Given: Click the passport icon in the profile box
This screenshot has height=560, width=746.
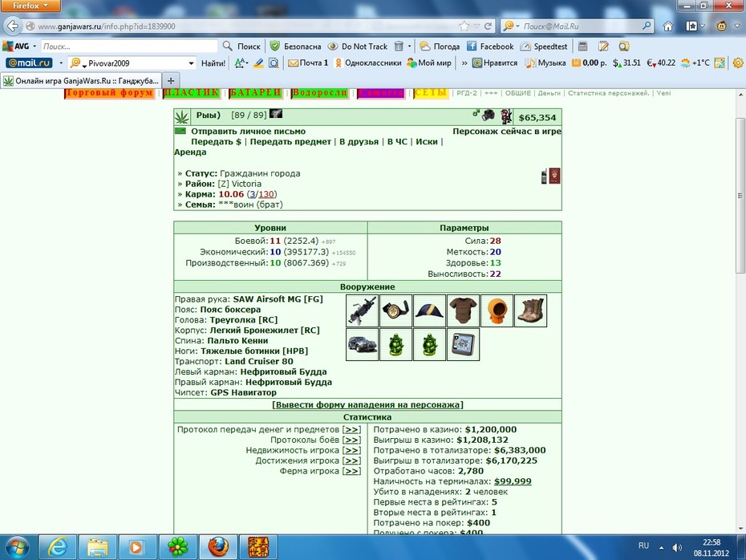Looking at the screenshot, I should pos(554,176).
